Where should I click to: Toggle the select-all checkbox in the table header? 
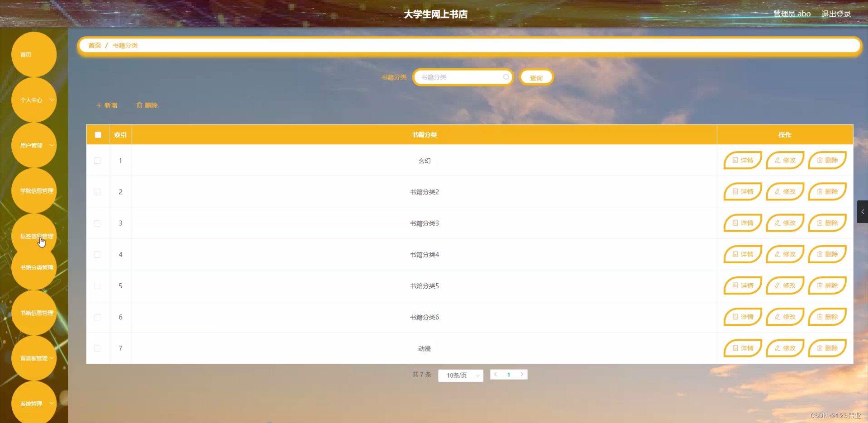[98, 135]
